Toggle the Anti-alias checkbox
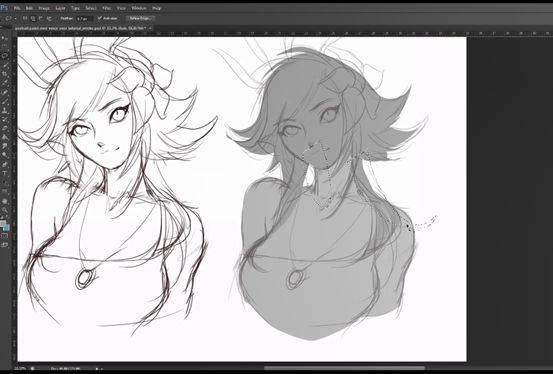 (x=99, y=18)
